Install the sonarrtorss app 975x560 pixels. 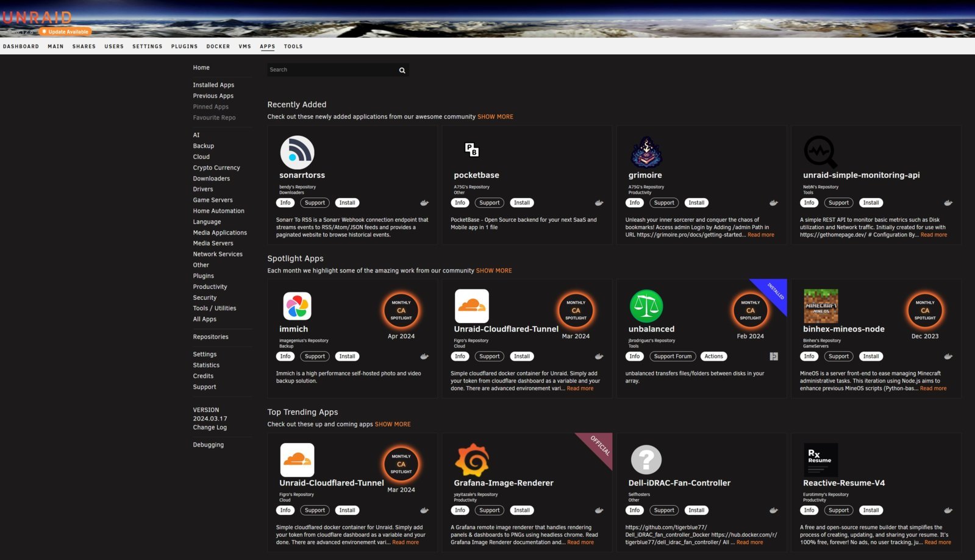pos(347,203)
